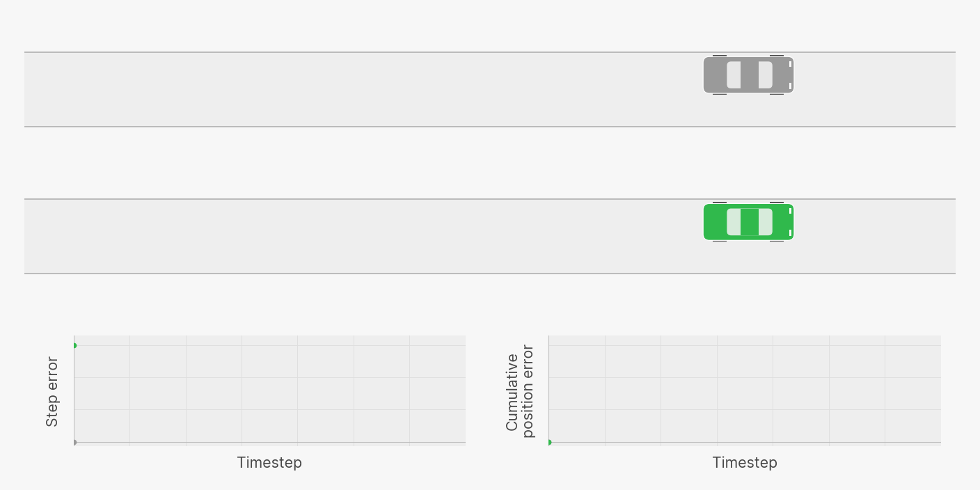The height and width of the screenshot is (490, 980).
Task: Click the green car's rear window
Action: pos(734,222)
